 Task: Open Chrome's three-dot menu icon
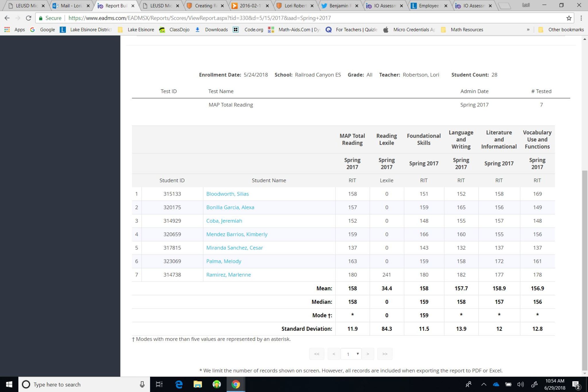tap(581, 18)
